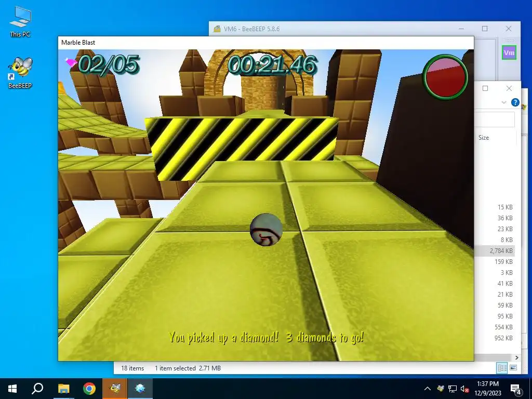The image size is (532, 399).
Task: Select the file sized 554 KB
Action: [x=503, y=327]
